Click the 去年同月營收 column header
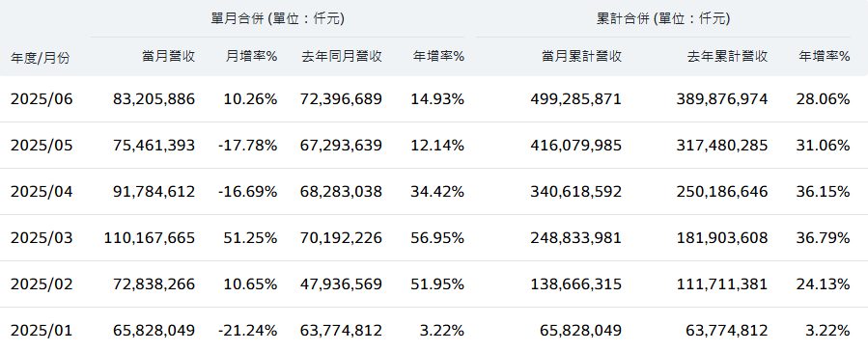 pos(342,56)
